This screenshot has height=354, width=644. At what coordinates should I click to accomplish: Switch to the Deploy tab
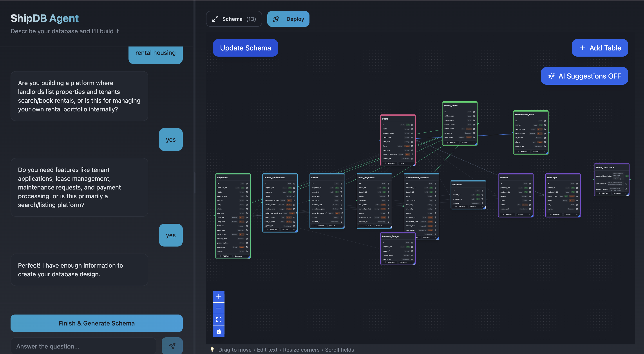(x=288, y=19)
